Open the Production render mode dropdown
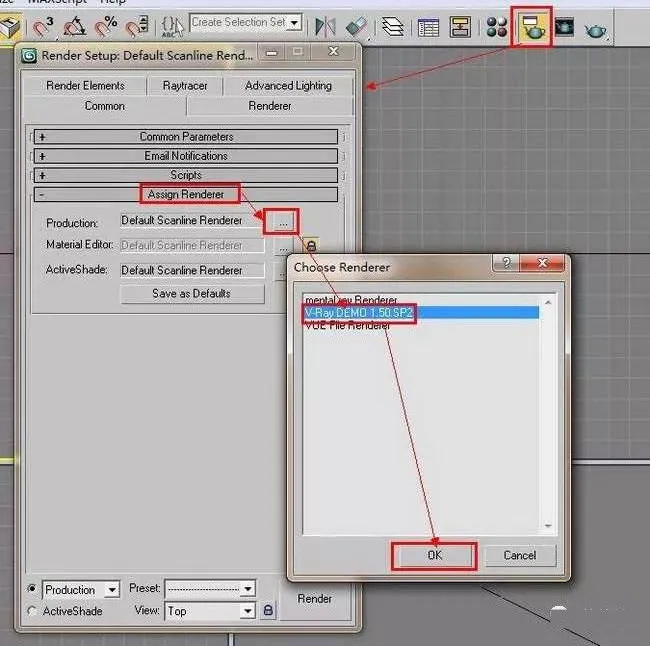 coord(112,590)
